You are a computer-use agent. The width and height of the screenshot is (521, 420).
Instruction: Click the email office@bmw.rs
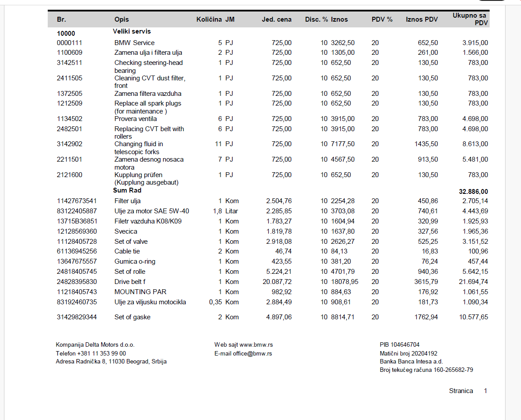pyautogui.click(x=252, y=354)
